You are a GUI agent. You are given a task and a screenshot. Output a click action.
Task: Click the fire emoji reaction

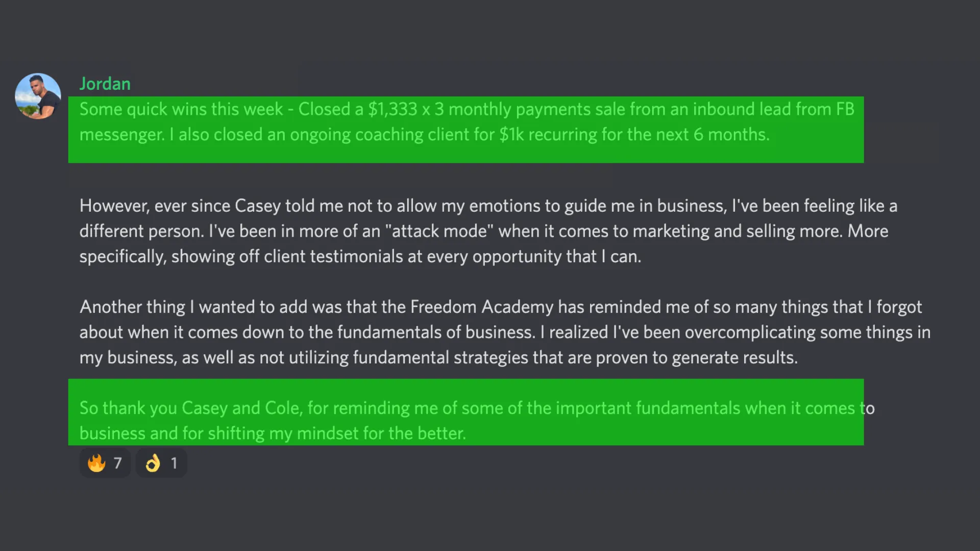(x=96, y=463)
